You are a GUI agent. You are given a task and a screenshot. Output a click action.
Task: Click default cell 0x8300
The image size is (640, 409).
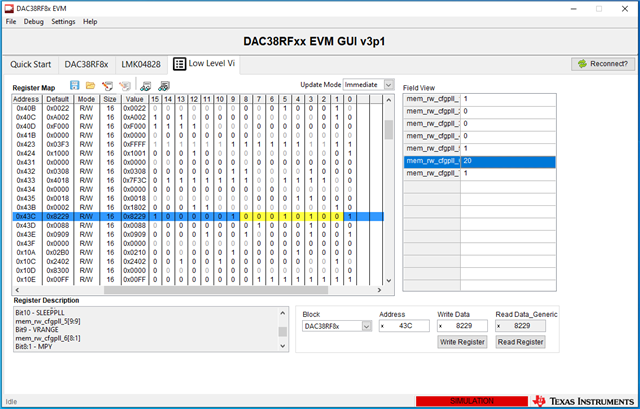[58, 270]
